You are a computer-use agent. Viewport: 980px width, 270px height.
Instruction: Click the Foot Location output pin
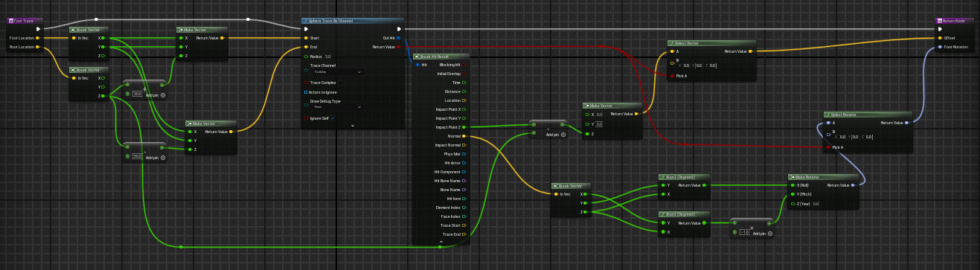[39, 38]
